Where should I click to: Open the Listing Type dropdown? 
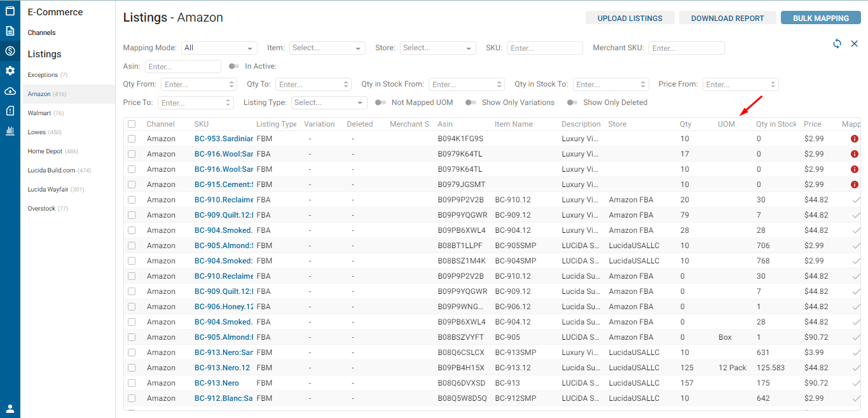(x=329, y=102)
